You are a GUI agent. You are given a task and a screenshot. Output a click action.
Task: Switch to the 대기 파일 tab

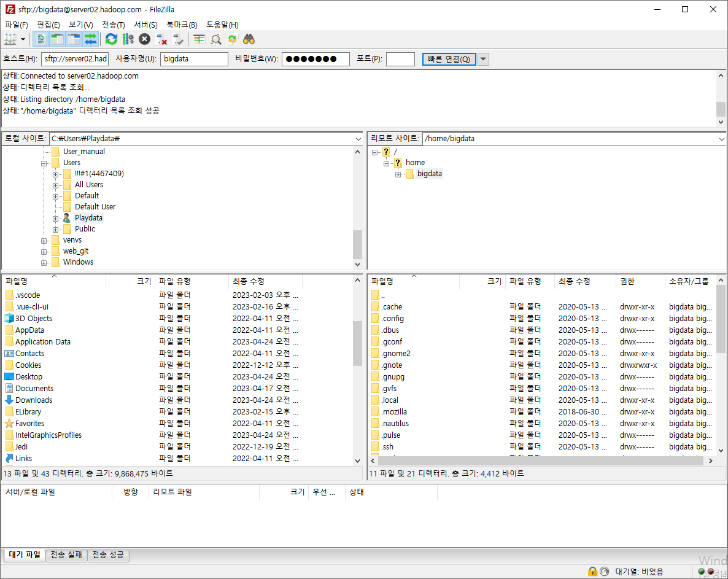click(x=25, y=555)
